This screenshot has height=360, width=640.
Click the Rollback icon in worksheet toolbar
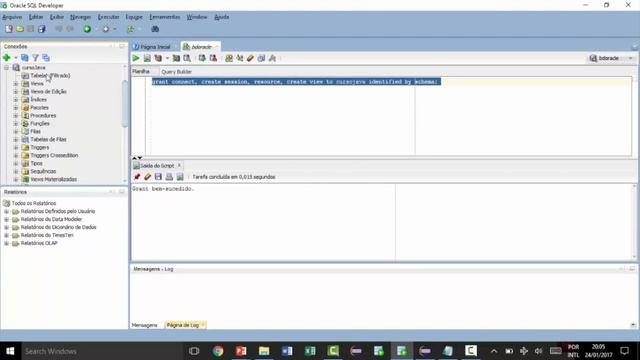213,58
